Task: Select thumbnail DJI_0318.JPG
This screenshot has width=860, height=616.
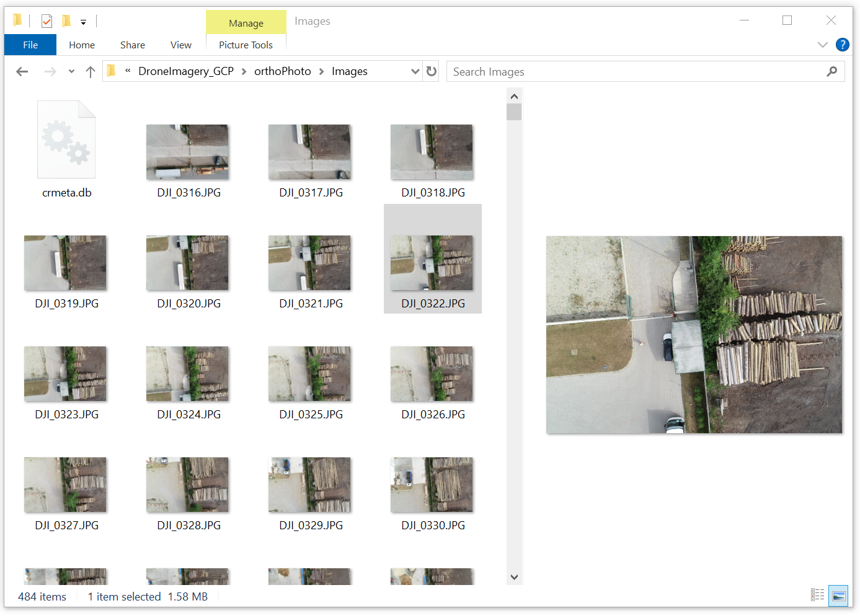Action: (432, 152)
